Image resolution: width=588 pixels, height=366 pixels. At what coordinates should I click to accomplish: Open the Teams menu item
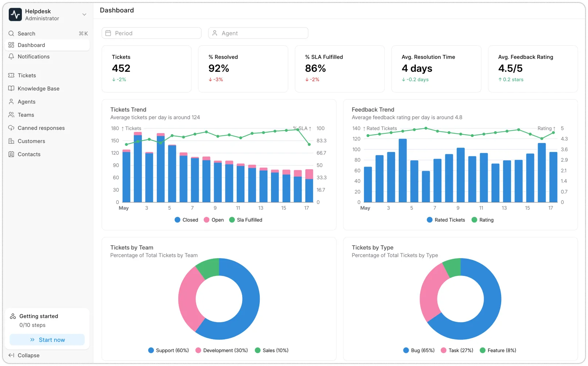point(26,115)
